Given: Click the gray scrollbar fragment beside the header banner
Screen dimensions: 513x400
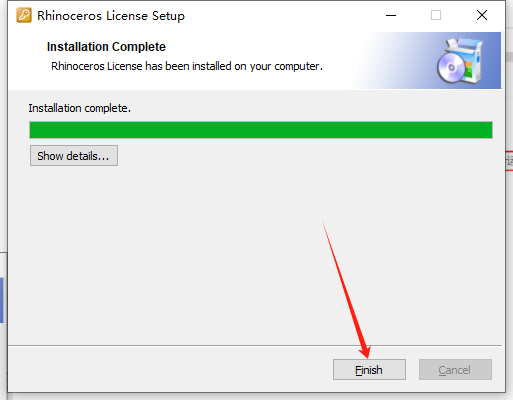Looking at the screenshot, I should coord(509,57).
